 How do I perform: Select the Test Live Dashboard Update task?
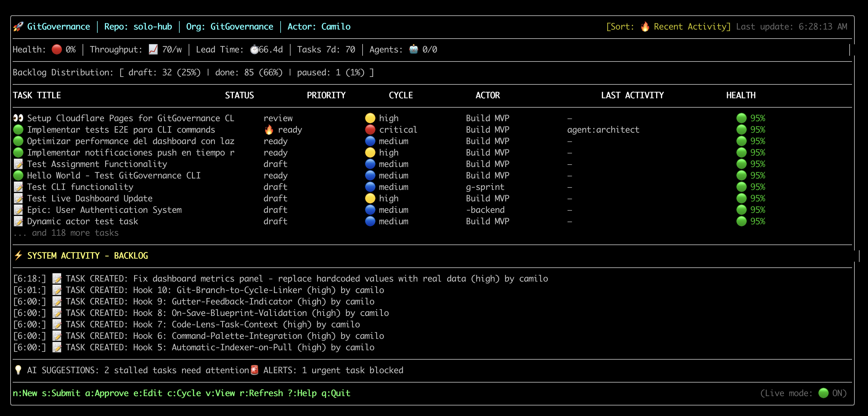coord(90,199)
